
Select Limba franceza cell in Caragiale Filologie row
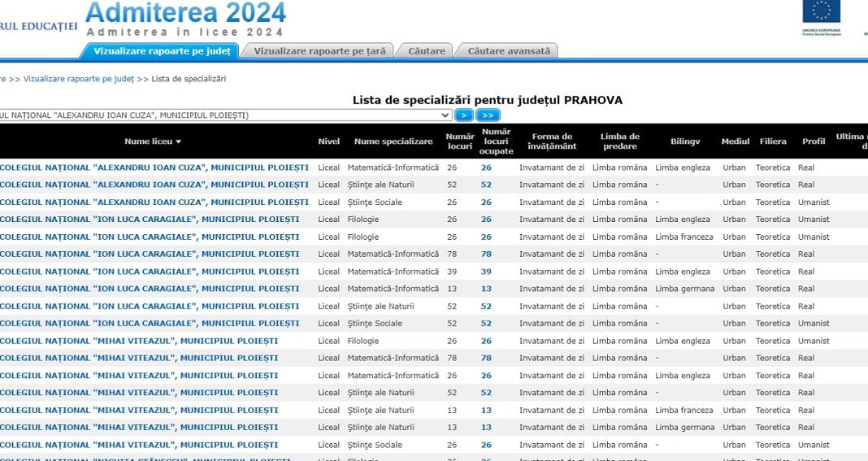tap(684, 237)
